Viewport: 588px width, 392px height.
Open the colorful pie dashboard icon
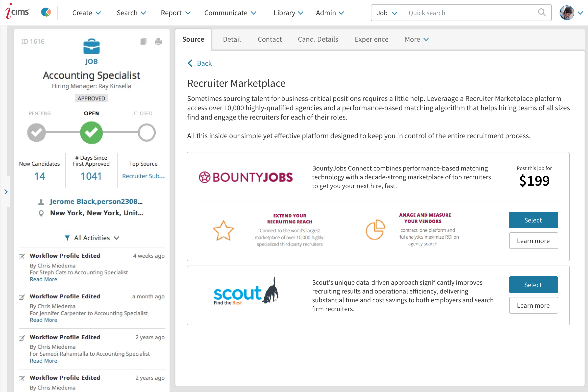pyautogui.click(x=46, y=12)
